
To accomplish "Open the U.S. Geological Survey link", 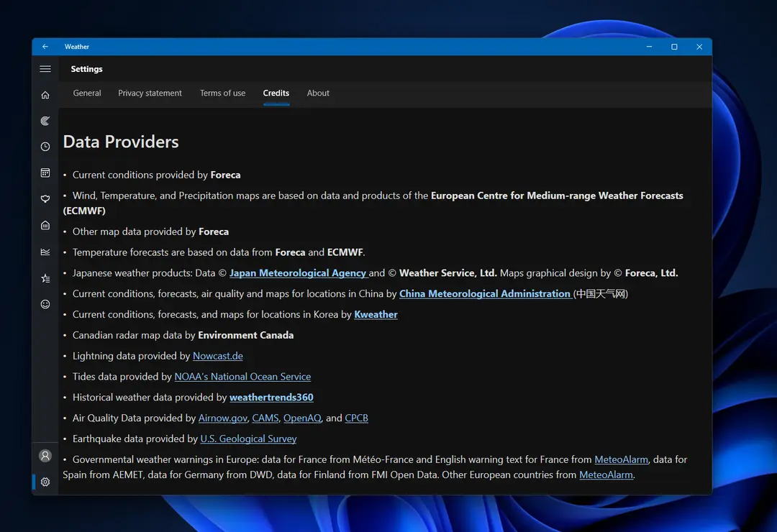I will (x=248, y=439).
